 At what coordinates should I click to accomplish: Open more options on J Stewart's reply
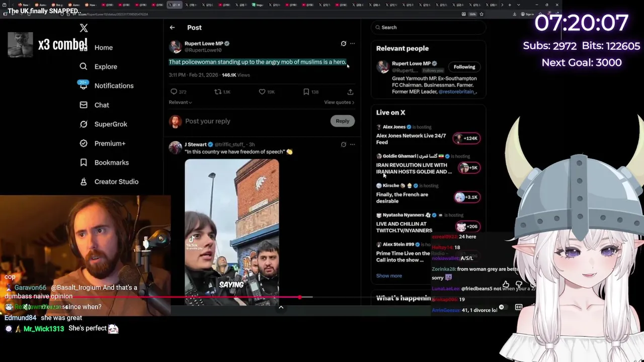point(352,145)
